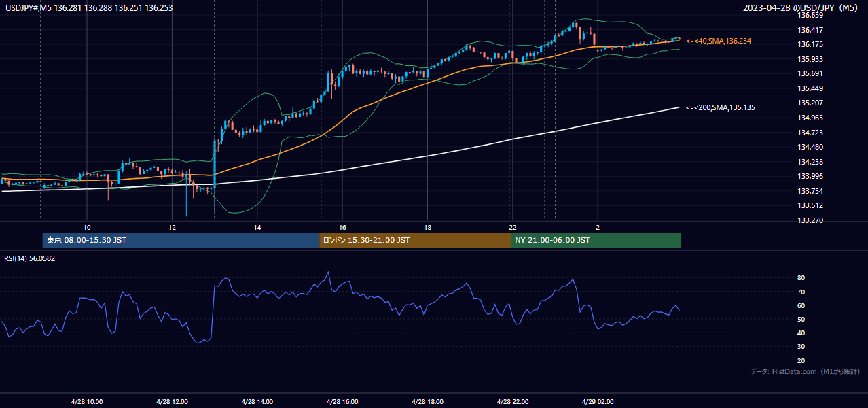Viewport: 868px width, 408px height.
Task: Click the date label 4/29 02:00
Action: point(598,401)
